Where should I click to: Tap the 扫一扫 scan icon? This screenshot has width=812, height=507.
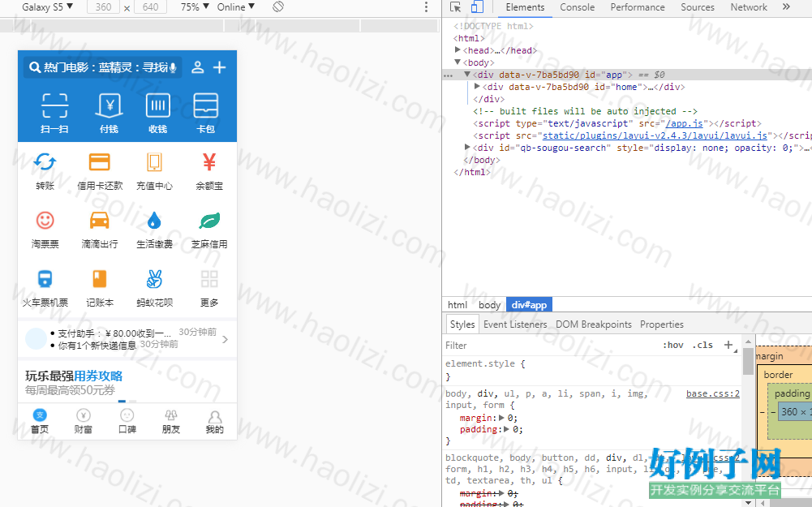(x=54, y=105)
